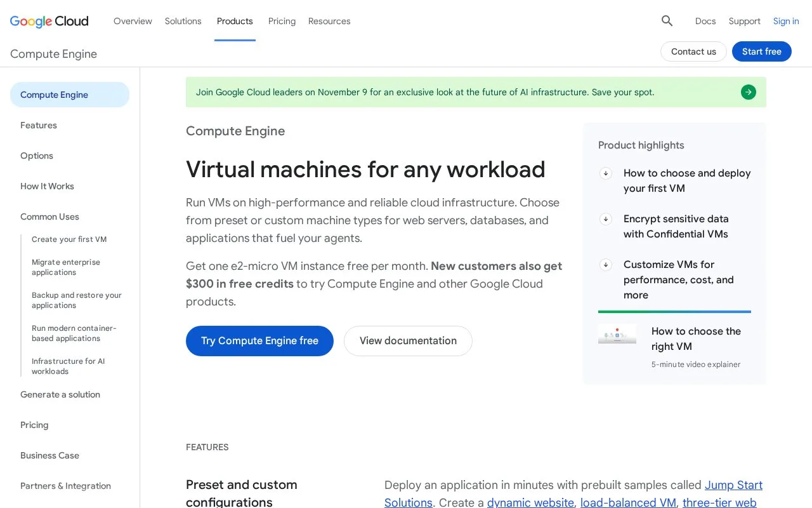
Task: Select Compute Engine in the sidebar
Action: (x=70, y=95)
